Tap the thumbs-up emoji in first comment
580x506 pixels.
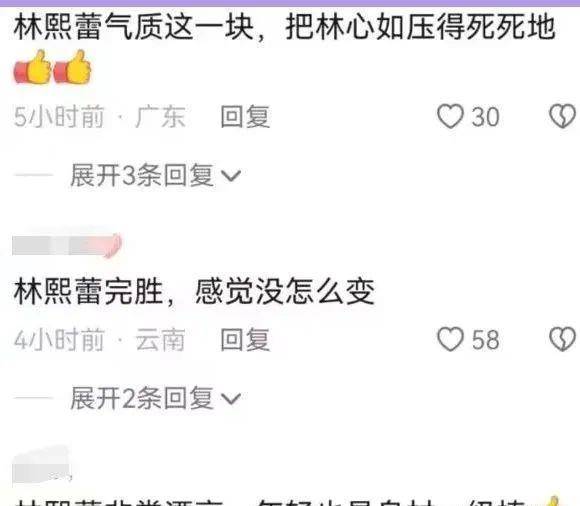pos(33,67)
